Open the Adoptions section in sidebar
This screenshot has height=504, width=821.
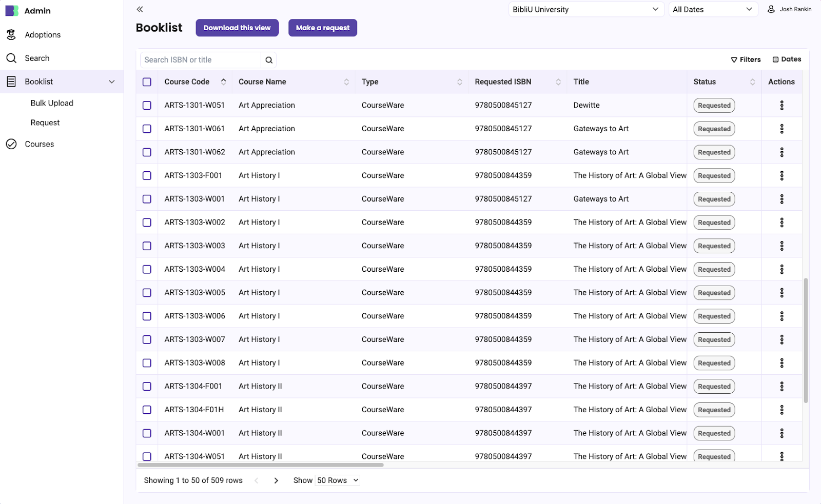[42, 34]
